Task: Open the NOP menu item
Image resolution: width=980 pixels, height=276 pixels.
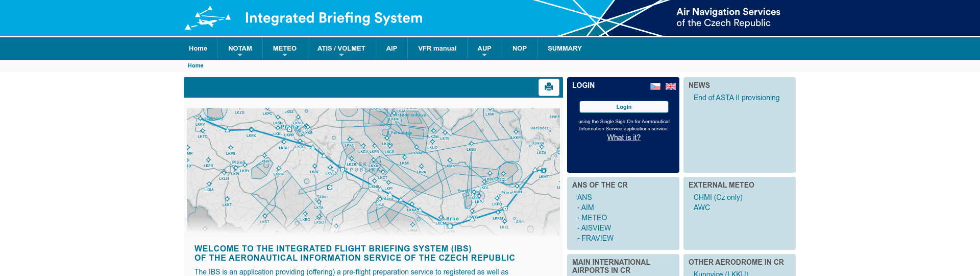Action: click(x=520, y=49)
